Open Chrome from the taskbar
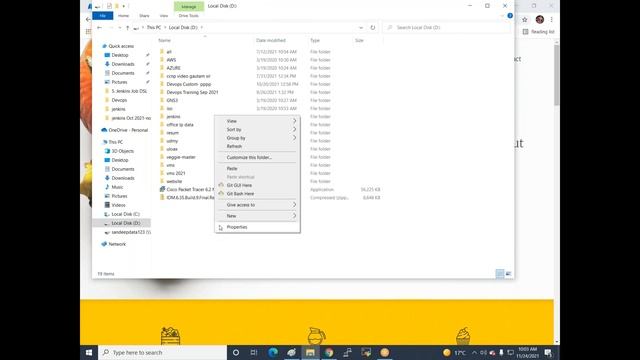This screenshot has height=360, width=640. point(329,352)
